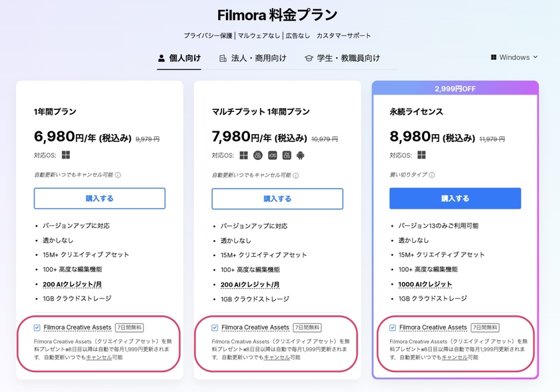Click the iOS icon in マルチプラット plan
The image size is (560, 392).
click(273, 155)
